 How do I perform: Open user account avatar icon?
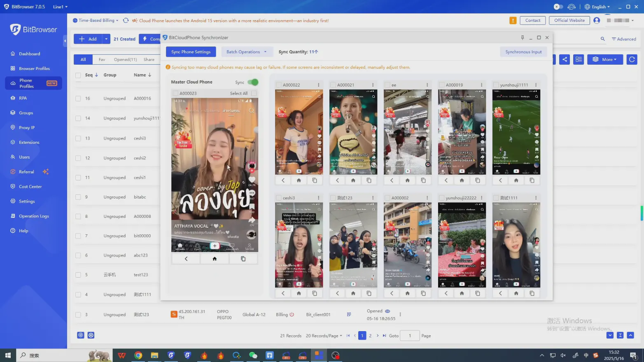(x=597, y=21)
